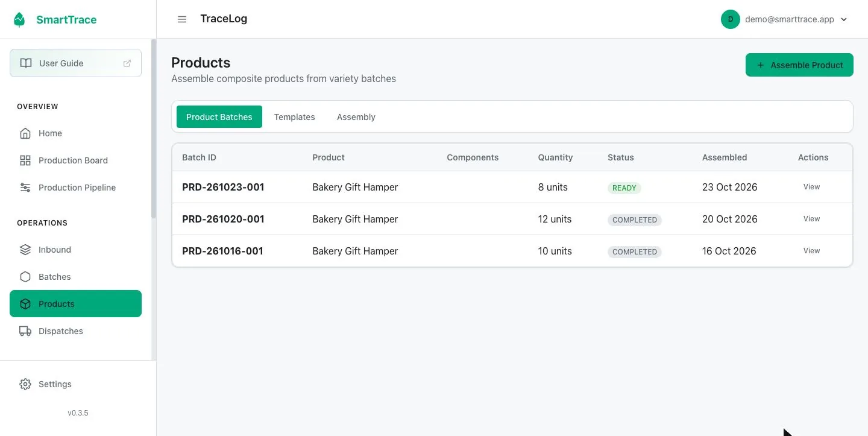
Task: Click the Dispatches truck icon
Action: point(25,331)
